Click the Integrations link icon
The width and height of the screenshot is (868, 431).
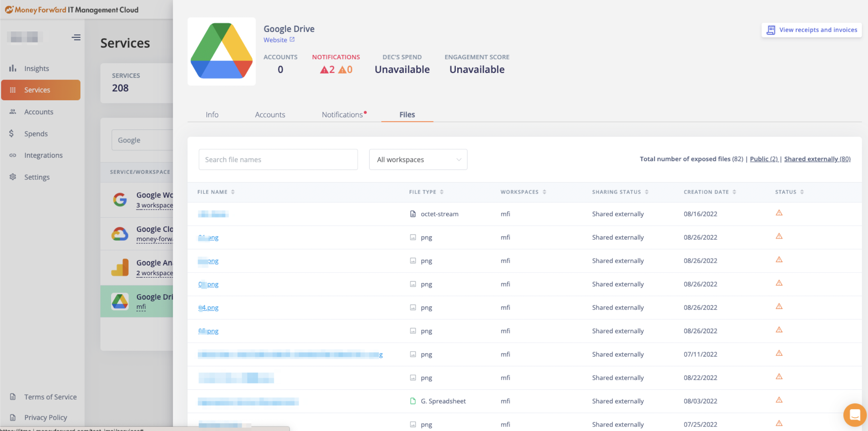point(13,155)
